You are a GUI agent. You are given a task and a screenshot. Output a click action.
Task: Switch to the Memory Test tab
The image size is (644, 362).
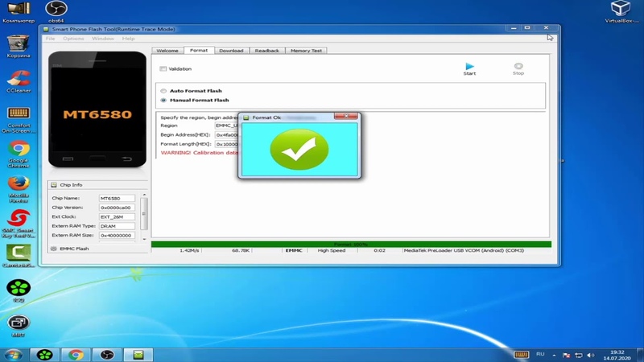click(306, 51)
